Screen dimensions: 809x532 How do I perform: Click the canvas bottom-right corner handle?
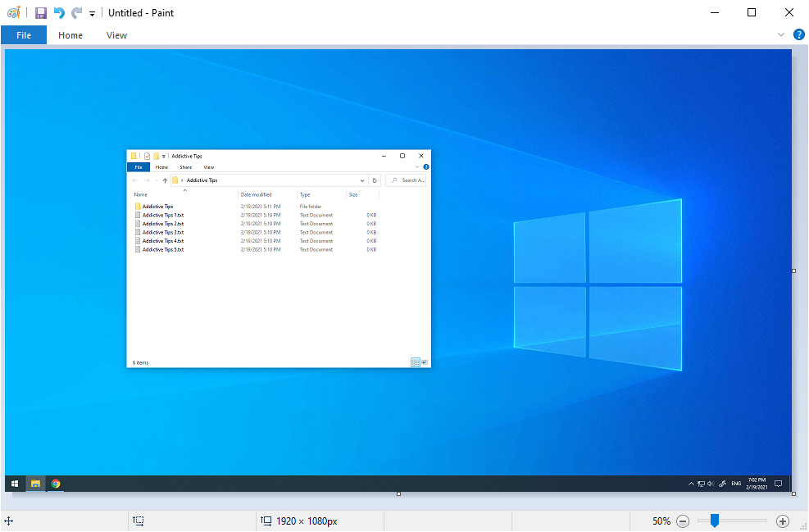pos(793,493)
